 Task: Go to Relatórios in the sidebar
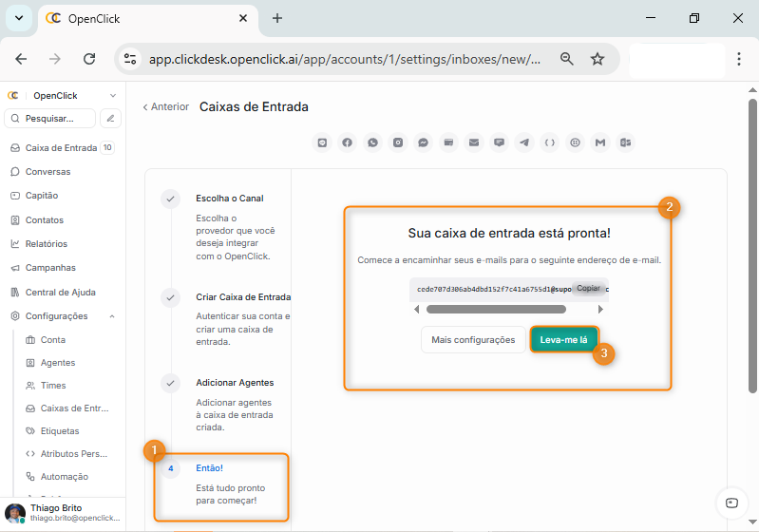click(x=46, y=244)
